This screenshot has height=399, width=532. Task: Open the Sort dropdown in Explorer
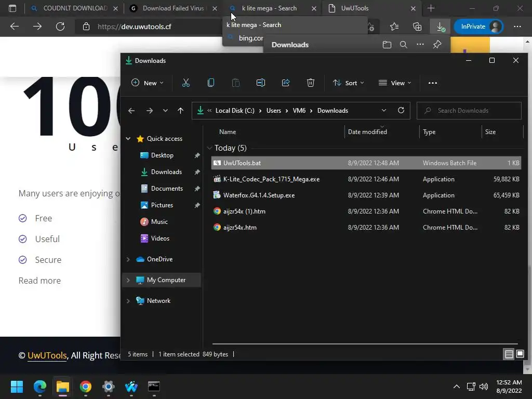(x=349, y=83)
